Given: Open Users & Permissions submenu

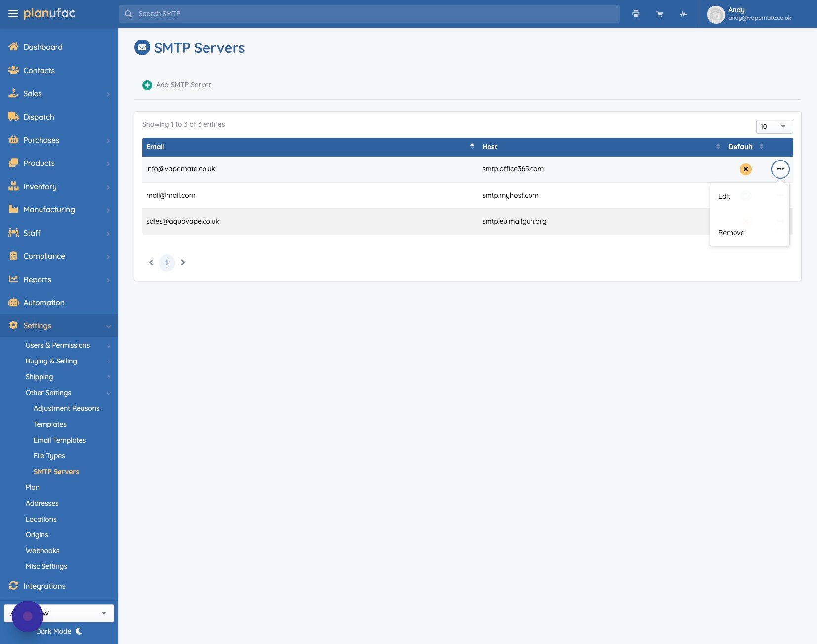Looking at the screenshot, I should point(58,345).
